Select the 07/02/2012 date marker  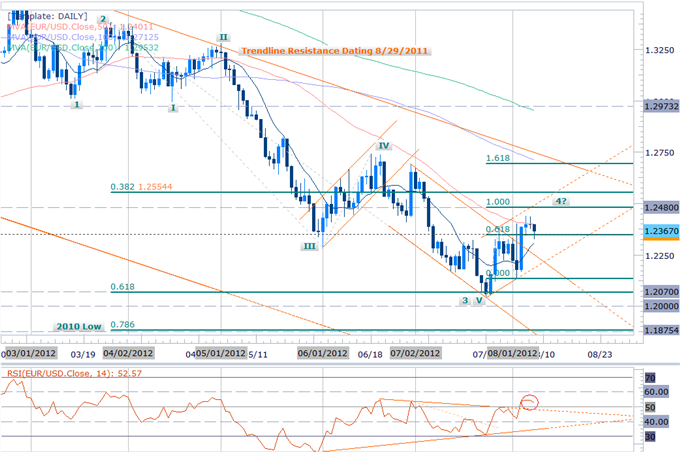[x=418, y=352]
